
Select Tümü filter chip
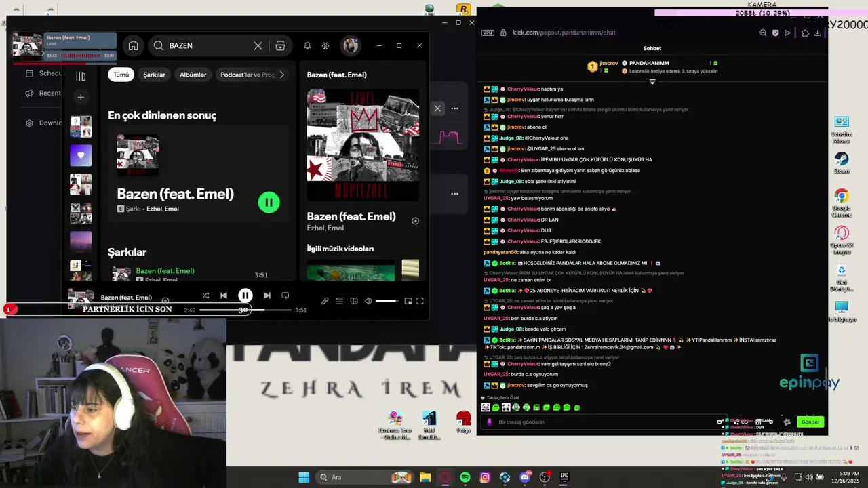pyautogui.click(x=121, y=75)
